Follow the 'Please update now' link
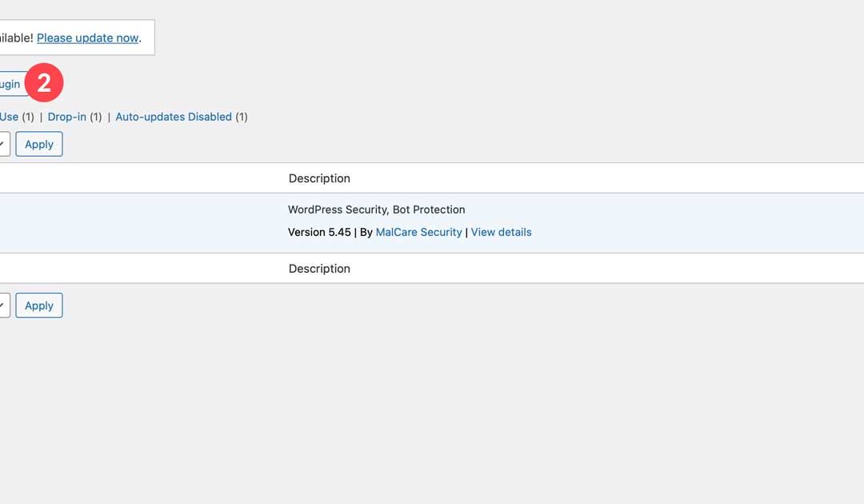864x504 pixels. (88, 38)
